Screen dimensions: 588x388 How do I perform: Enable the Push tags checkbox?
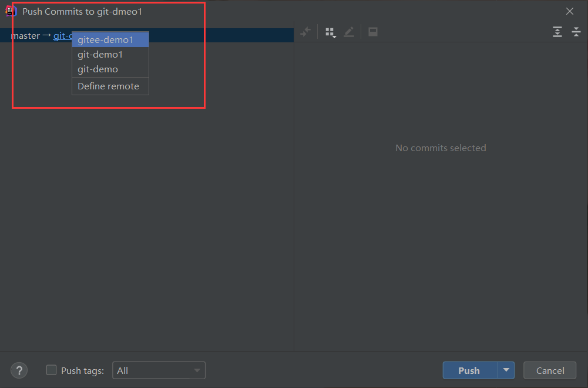[51, 370]
